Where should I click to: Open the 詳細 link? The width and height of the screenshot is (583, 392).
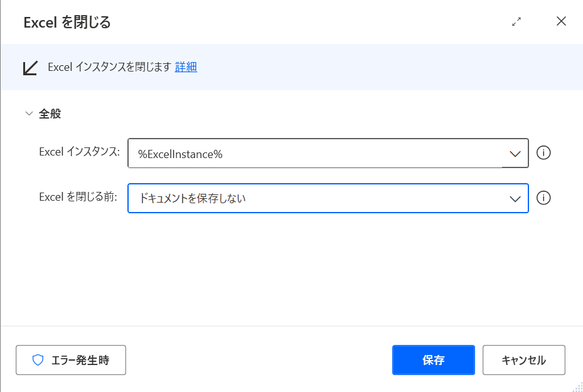(186, 67)
